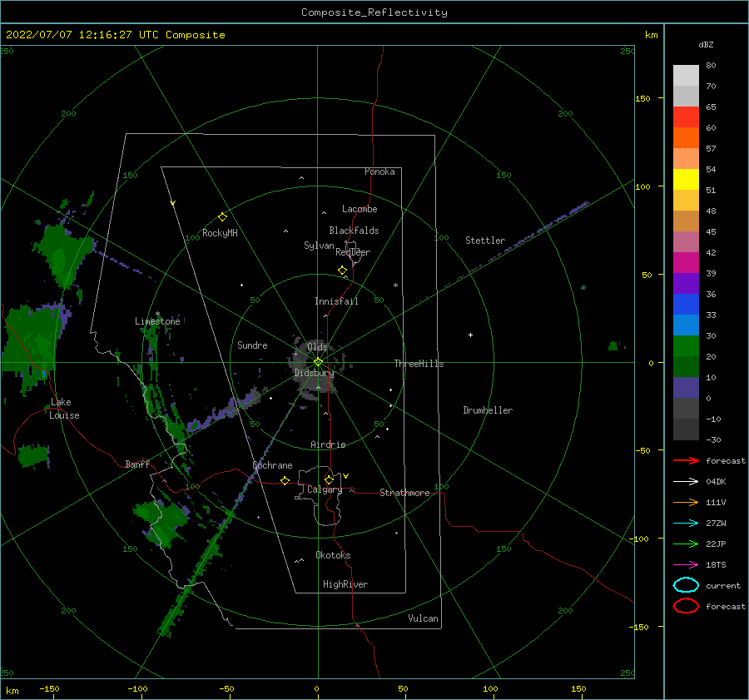
Task: Click the Lake Louise label
Action: (64, 409)
